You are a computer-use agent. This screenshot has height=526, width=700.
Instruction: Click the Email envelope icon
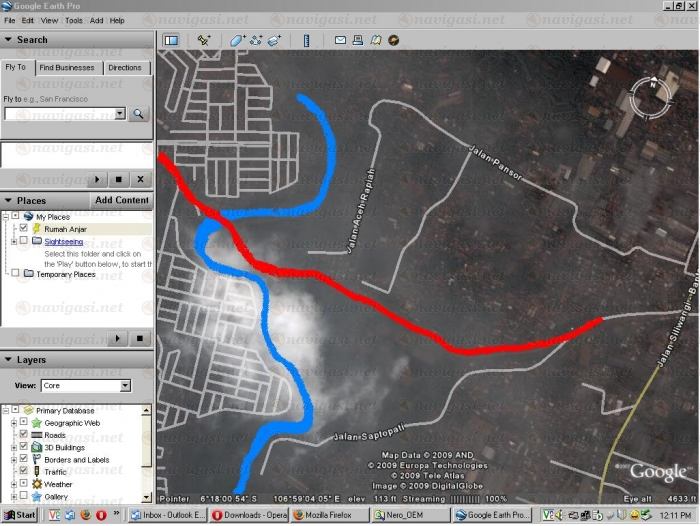coord(340,40)
